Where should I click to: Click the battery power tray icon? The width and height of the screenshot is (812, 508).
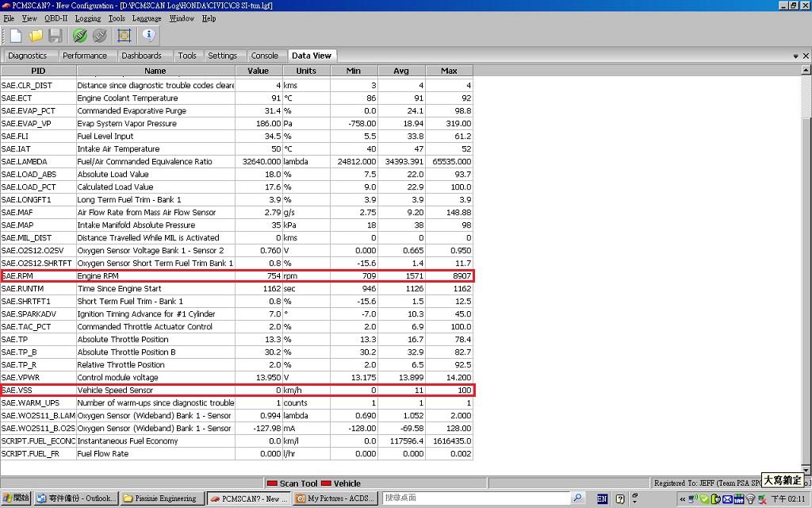point(716,498)
